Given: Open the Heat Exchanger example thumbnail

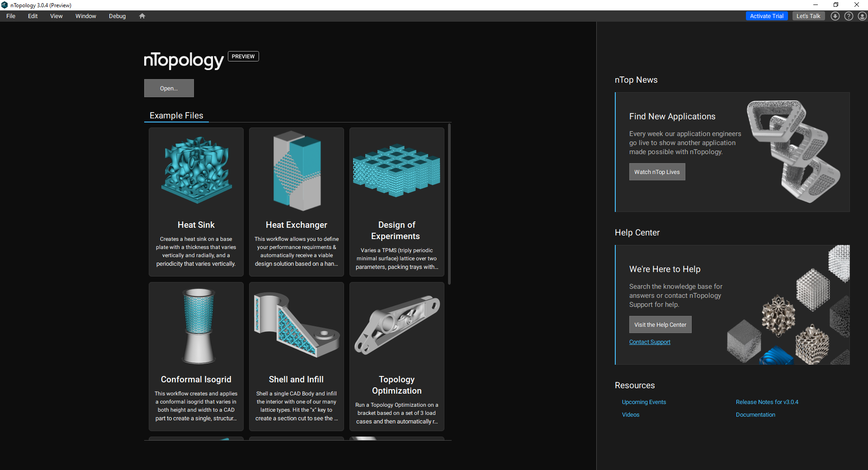Looking at the screenshot, I should click(297, 171).
